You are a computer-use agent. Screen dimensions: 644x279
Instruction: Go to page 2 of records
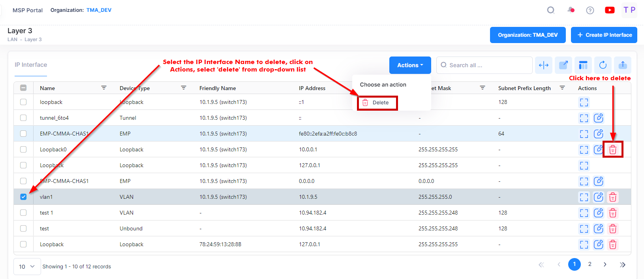point(590,264)
